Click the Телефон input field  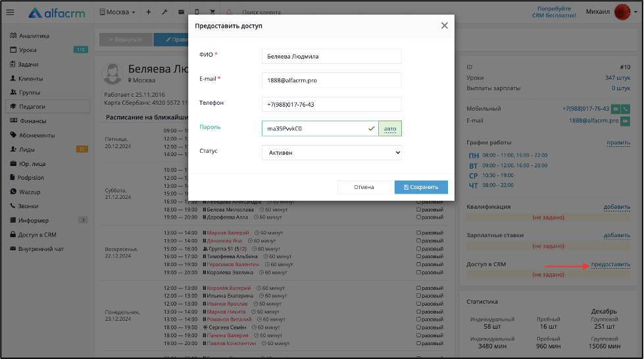332,105
